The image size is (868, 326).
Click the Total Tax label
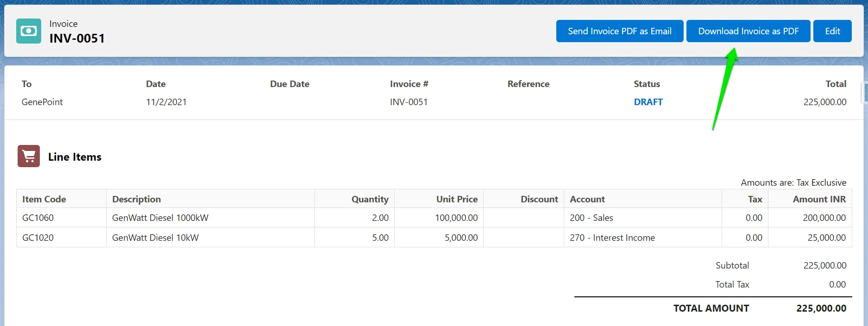coord(732,284)
